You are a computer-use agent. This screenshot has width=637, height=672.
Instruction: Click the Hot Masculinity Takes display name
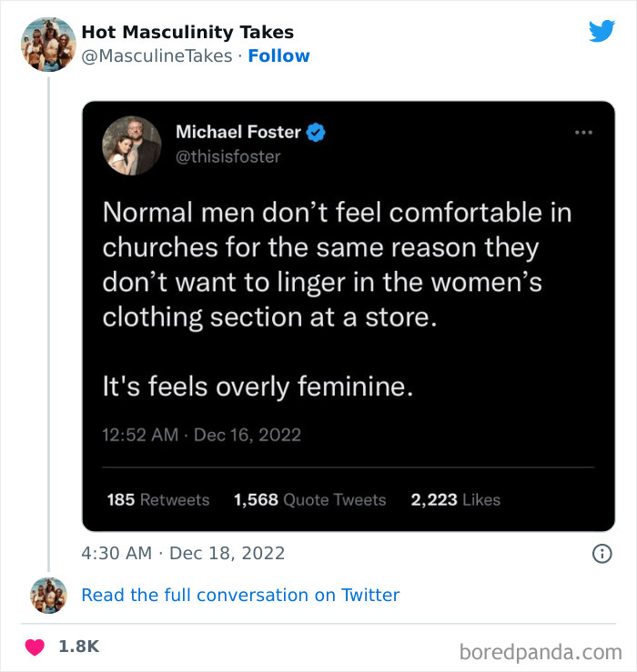pyautogui.click(x=187, y=32)
